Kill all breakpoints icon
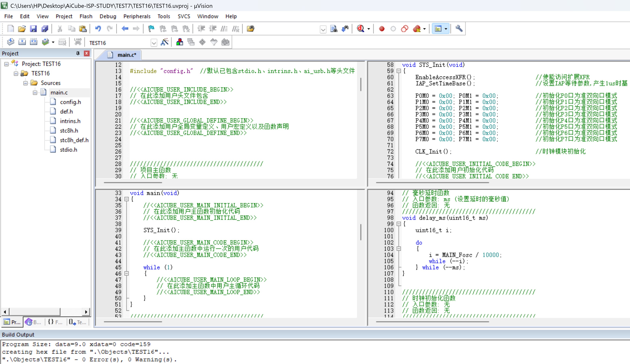This screenshot has width=630, height=364. pyautogui.click(x=417, y=29)
